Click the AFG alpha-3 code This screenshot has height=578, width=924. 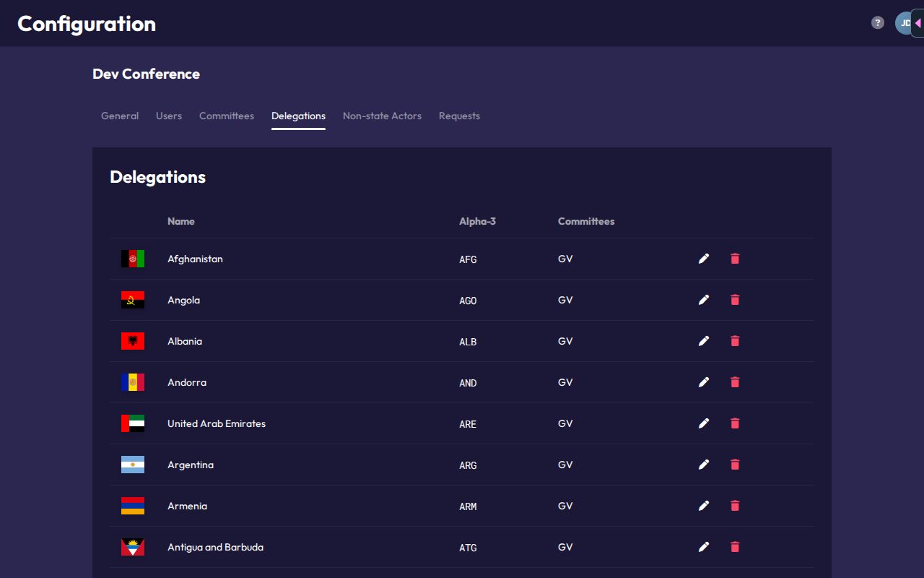pos(468,259)
